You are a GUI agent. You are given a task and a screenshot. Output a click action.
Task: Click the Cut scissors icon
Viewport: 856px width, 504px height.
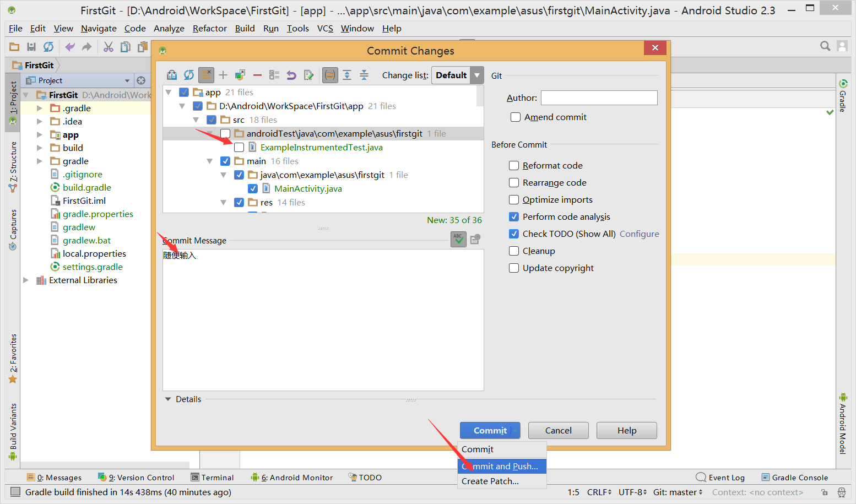[x=109, y=47]
